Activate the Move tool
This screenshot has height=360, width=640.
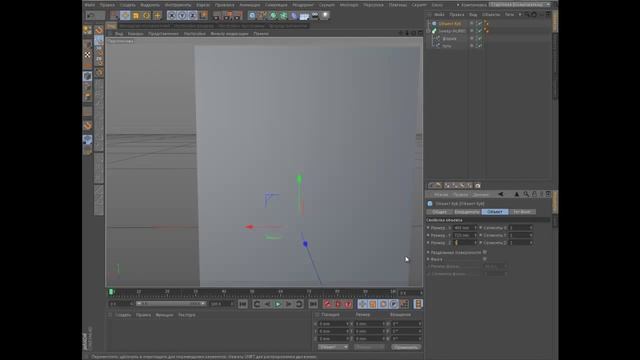pos(125,16)
